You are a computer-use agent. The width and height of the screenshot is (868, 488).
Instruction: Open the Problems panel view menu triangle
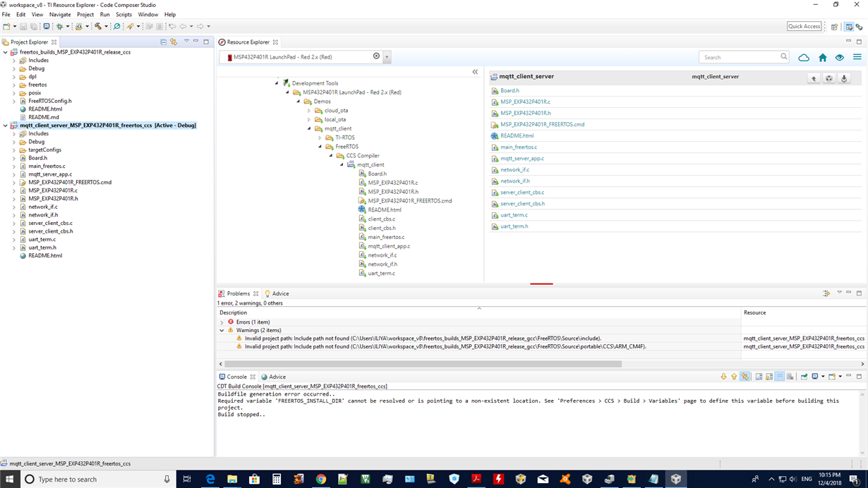tap(839, 293)
